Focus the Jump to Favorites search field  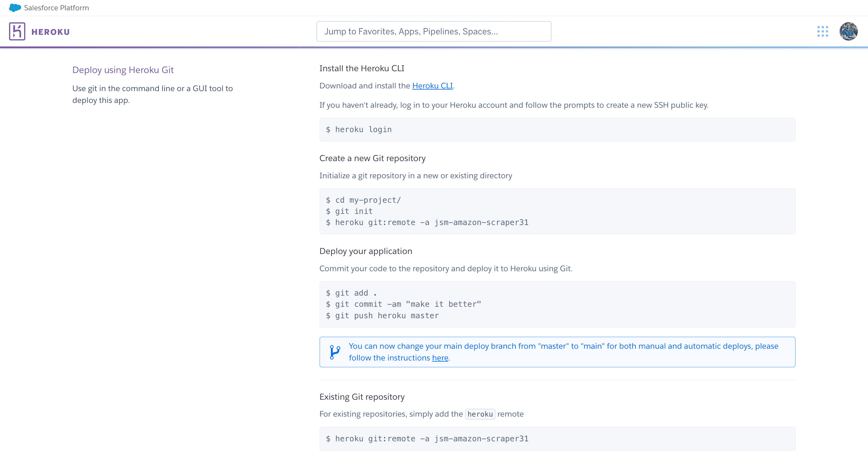[434, 31]
